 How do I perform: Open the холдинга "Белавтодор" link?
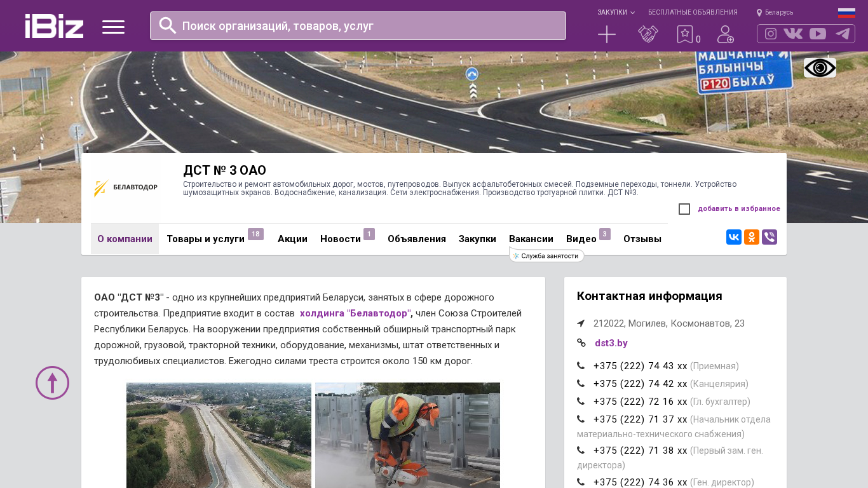[355, 313]
